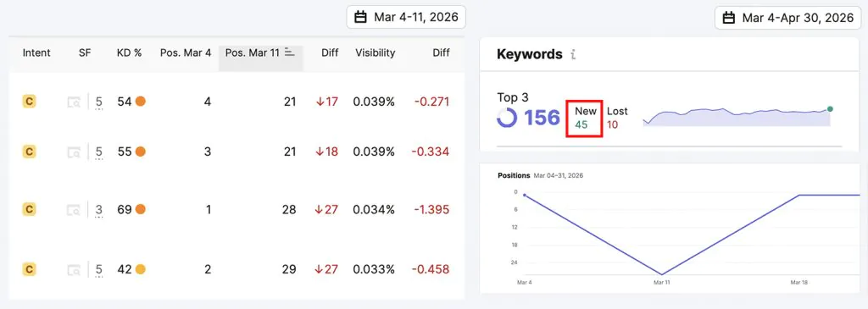868x309 pixels.
Task: Click visibility diff value -0.458
Action: [431, 270]
